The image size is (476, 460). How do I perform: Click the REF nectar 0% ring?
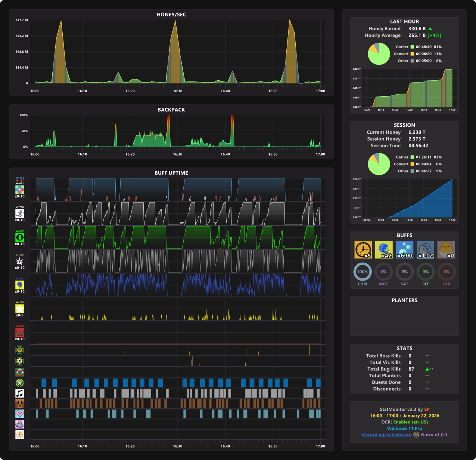[x=426, y=272]
